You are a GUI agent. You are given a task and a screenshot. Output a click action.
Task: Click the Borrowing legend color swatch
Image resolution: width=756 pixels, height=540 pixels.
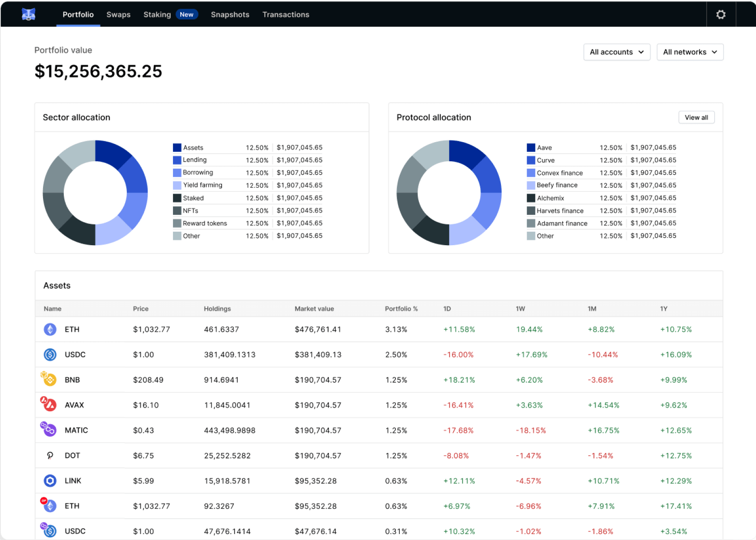[x=177, y=173]
